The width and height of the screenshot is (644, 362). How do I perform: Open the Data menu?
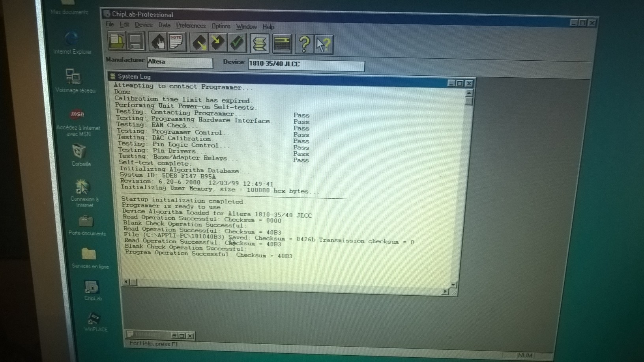pyautogui.click(x=164, y=25)
